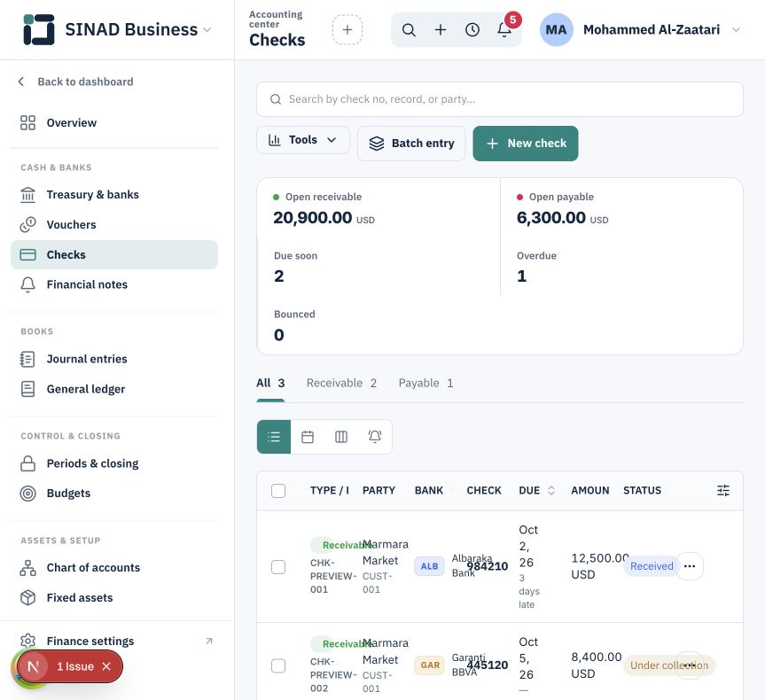Click the external link arrow beside Finance settings
The width and height of the screenshot is (765, 700).
click(x=209, y=641)
